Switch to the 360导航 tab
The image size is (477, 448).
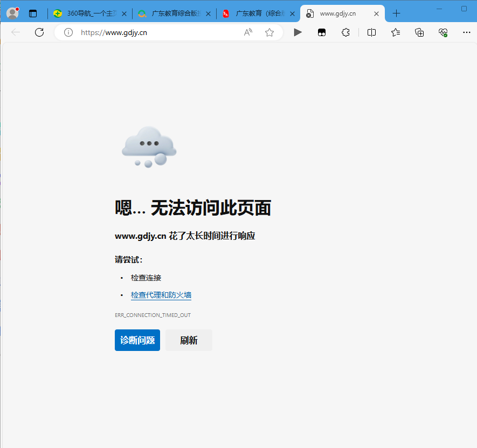click(x=86, y=13)
